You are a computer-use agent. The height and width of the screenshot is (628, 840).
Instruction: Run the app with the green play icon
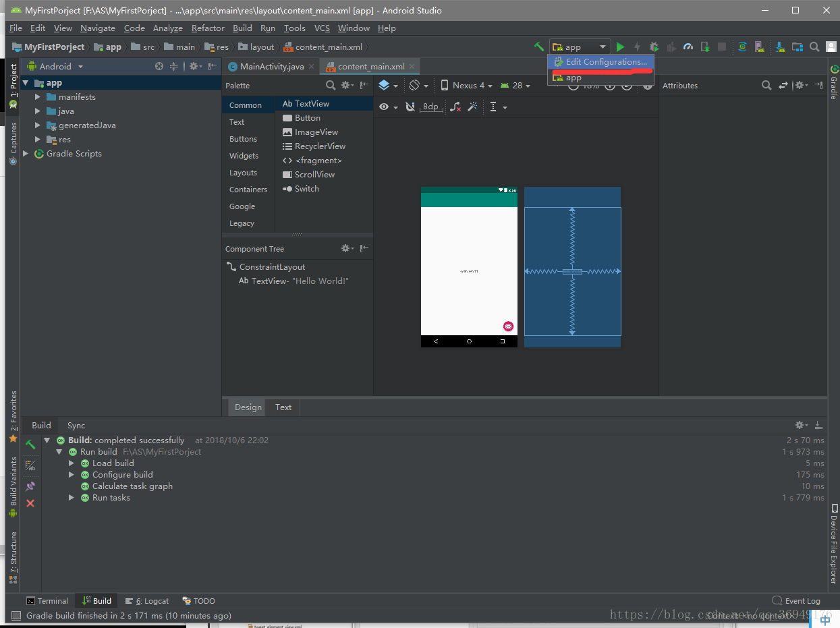(x=620, y=47)
